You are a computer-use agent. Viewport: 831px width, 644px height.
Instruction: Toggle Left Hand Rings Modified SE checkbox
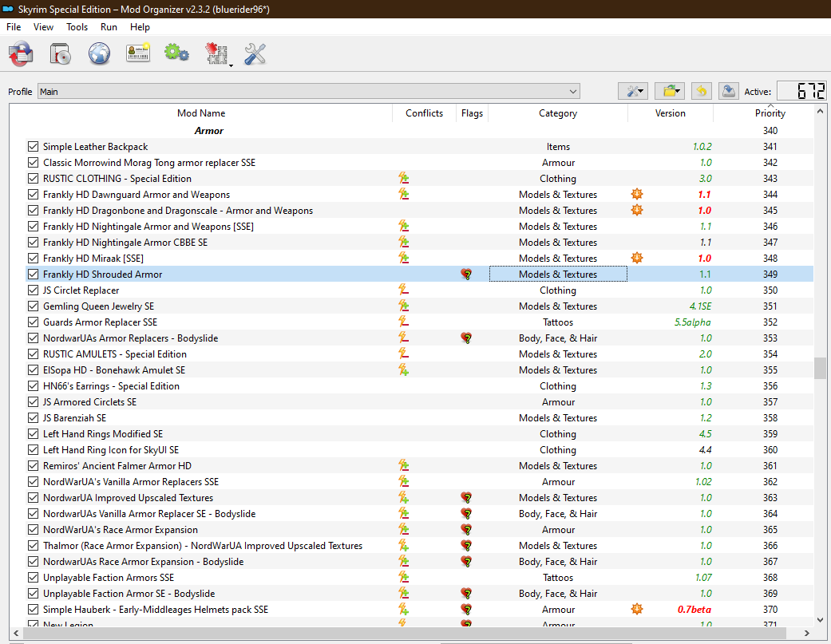pos(33,434)
